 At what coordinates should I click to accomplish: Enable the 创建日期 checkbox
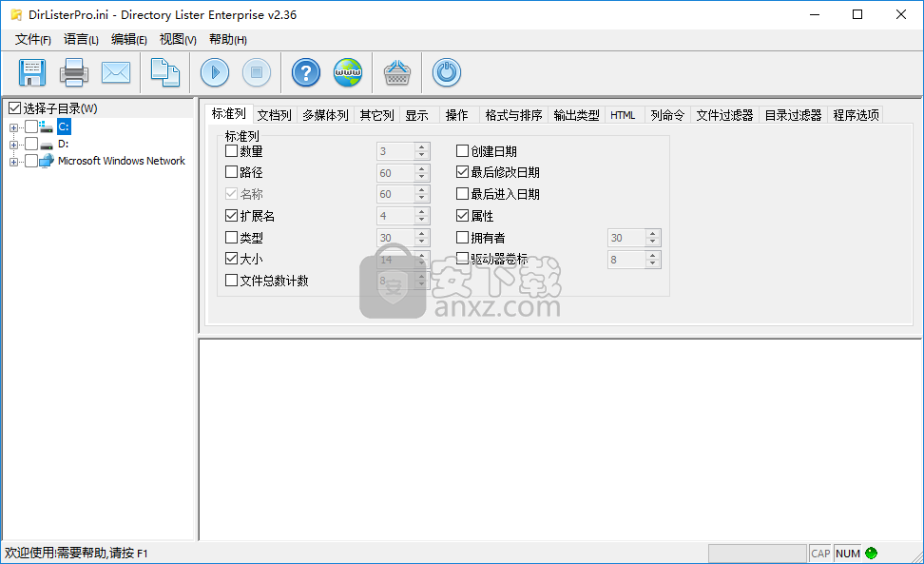tap(463, 151)
